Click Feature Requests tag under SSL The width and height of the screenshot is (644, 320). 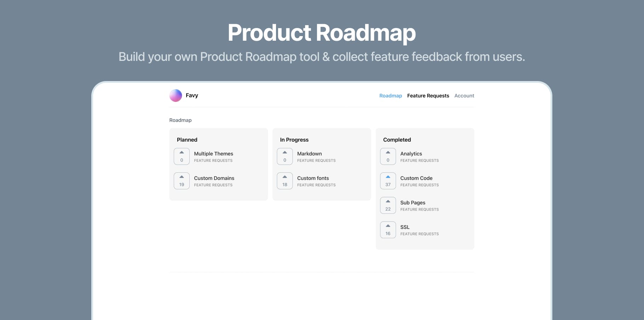tap(420, 234)
